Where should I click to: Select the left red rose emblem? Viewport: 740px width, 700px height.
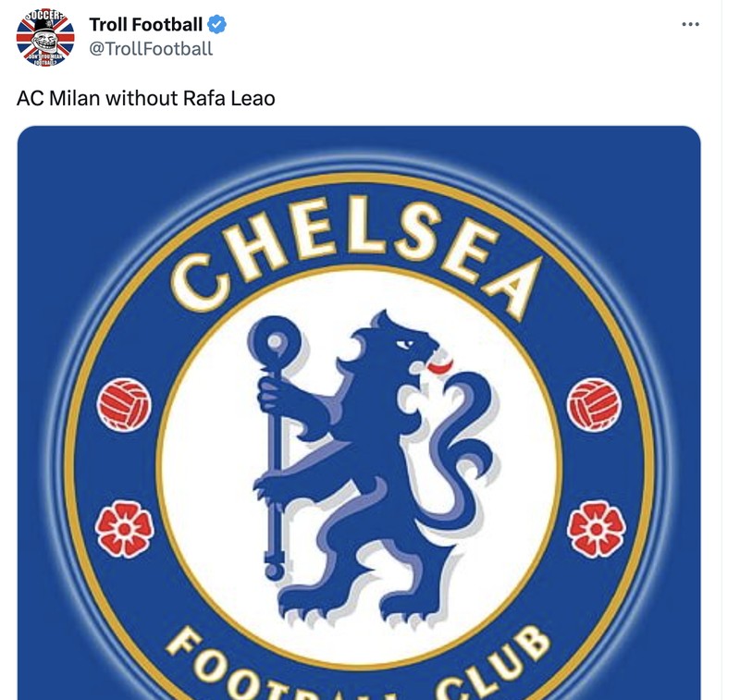point(124,528)
